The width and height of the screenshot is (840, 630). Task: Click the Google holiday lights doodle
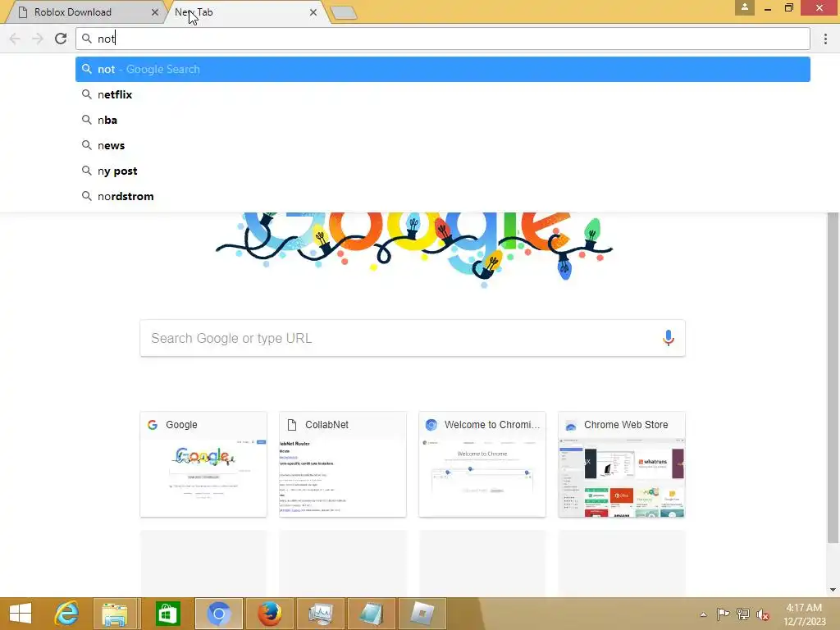click(413, 249)
